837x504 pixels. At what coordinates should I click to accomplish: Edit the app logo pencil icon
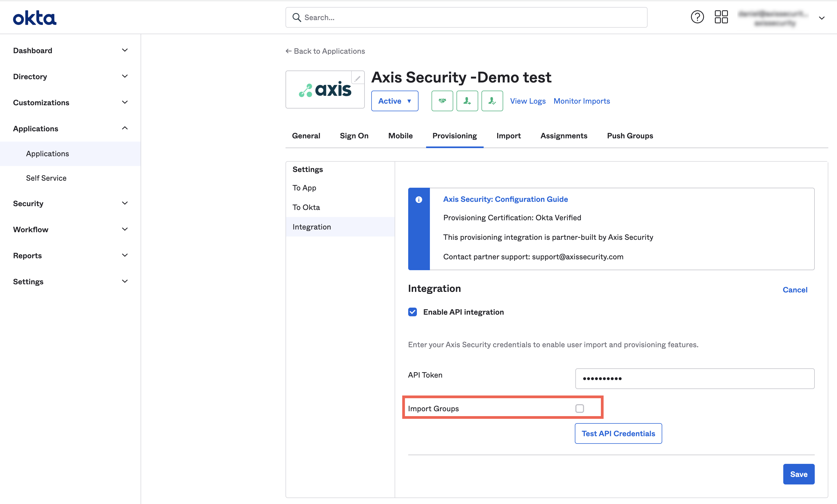[357, 78]
